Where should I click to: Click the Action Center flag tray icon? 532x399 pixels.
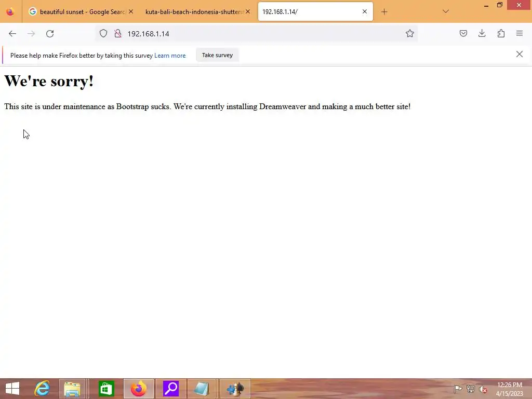click(458, 389)
